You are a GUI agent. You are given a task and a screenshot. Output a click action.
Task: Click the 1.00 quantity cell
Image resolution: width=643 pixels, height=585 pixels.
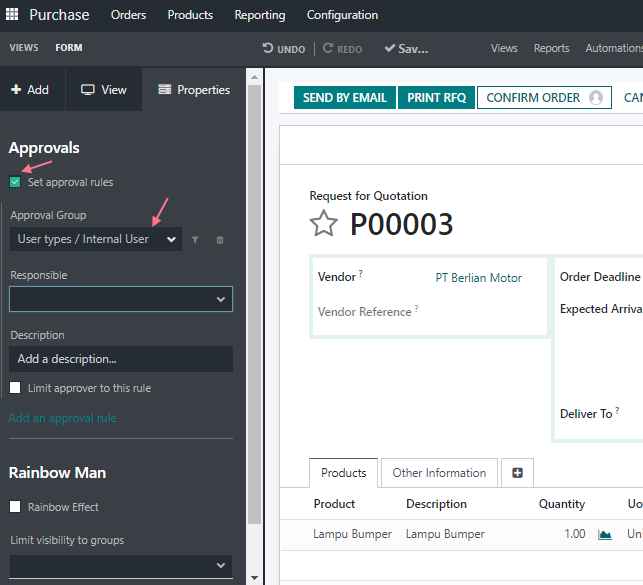coord(575,534)
